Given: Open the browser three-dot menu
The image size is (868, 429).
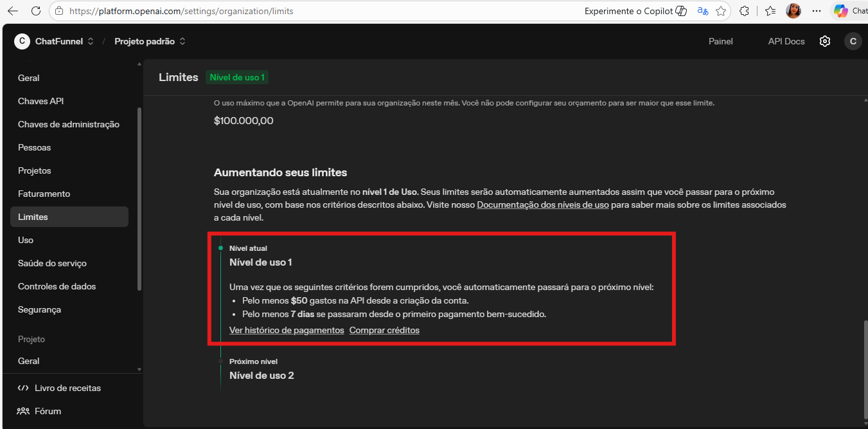Looking at the screenshot, I should tap(817, 11).
